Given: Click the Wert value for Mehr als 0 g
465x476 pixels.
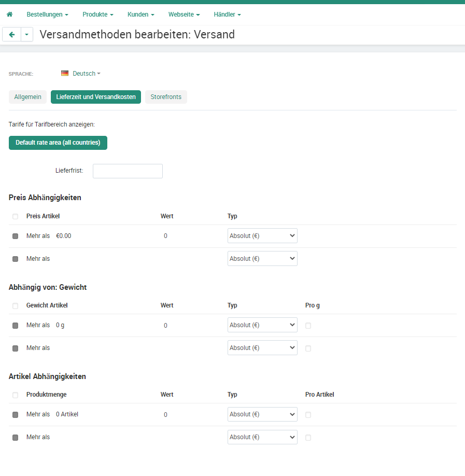Looking at the screenshot, I should 165,326.
